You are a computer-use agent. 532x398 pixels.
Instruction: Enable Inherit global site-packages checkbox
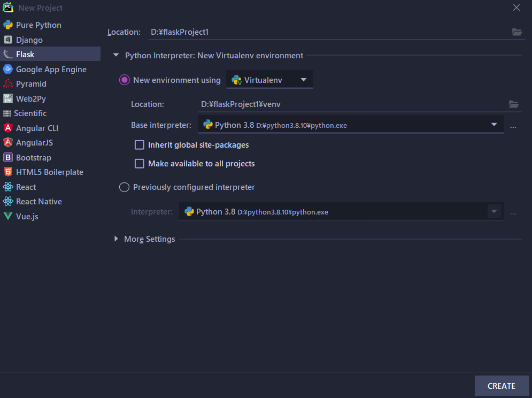[x=140, y=145]
